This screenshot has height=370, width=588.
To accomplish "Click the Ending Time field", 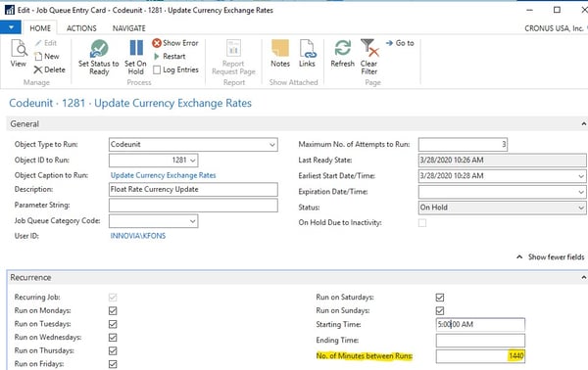I will point(480,341).
